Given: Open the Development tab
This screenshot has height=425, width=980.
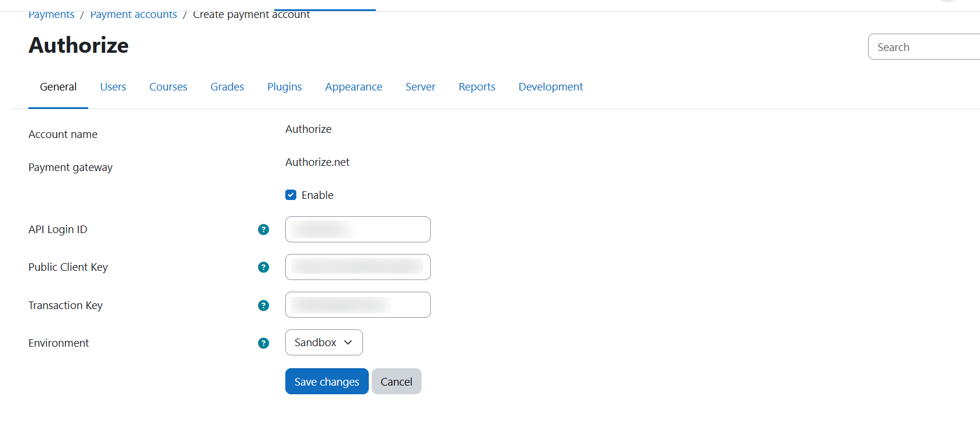Looking at the screenshot, I should click(551, 87).
